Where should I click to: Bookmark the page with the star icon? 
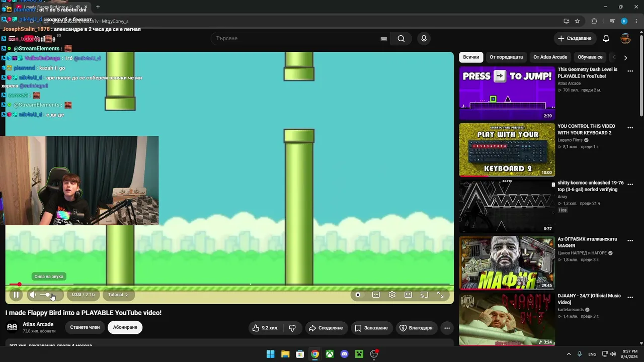(x=577, y=21)
